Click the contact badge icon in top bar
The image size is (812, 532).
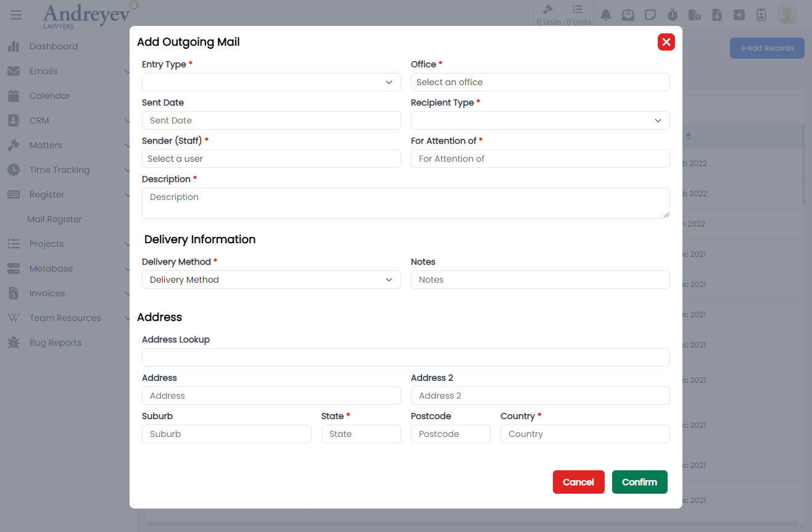pyautogui.click(x=761, y=15)
